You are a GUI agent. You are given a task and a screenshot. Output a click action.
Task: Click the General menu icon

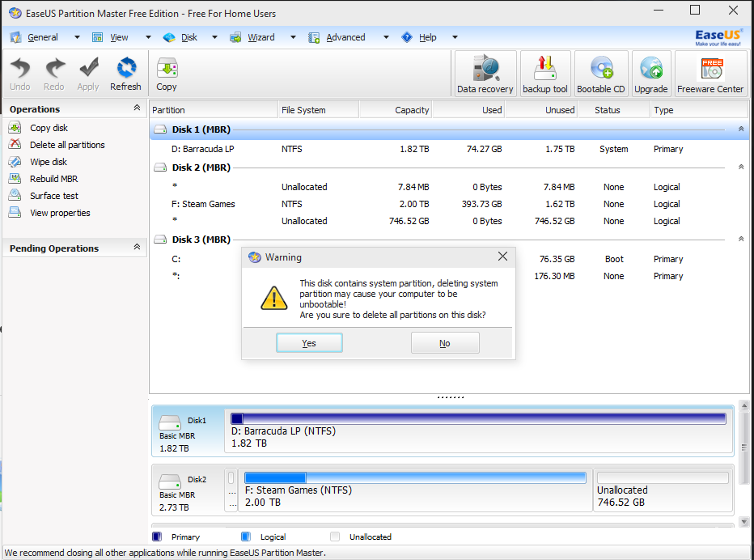coord(15,37)
